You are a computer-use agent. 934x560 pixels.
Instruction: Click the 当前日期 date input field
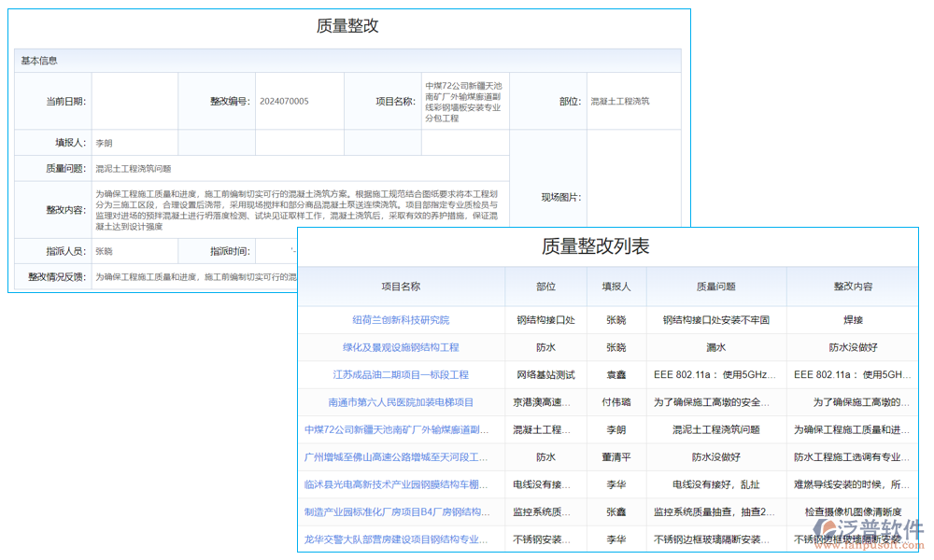coord(134,102)
